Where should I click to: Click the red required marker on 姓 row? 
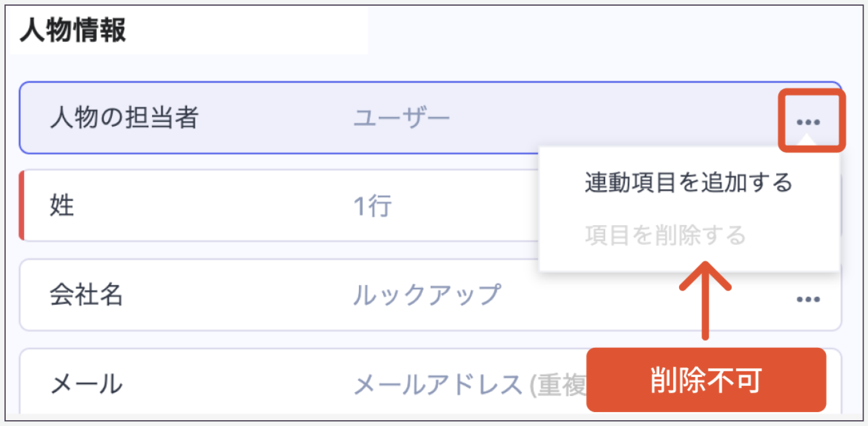(22, 205)
